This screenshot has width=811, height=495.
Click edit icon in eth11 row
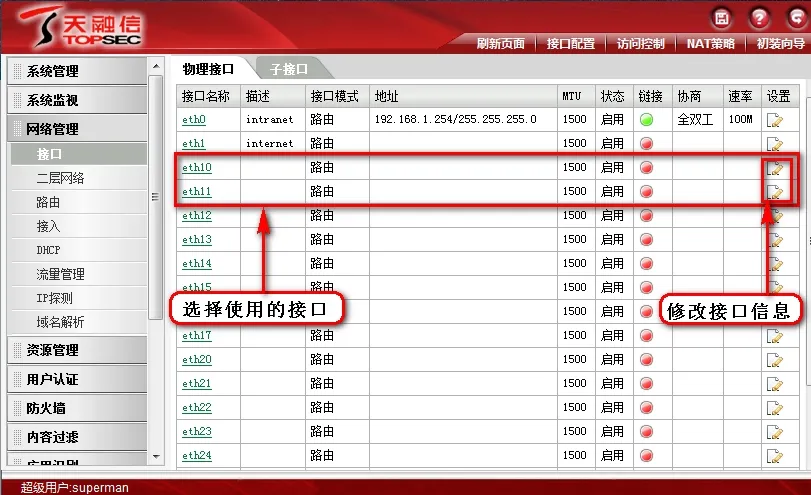(774, 192)
